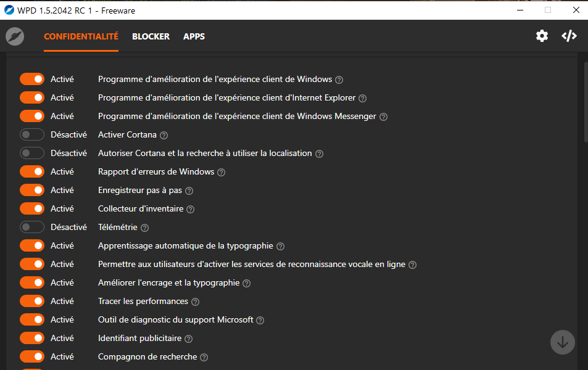This screenshot has height=370, width=588.
Task: Enable Cortana location search toggle
Action: pyautogui.click(x=32, y=153)
